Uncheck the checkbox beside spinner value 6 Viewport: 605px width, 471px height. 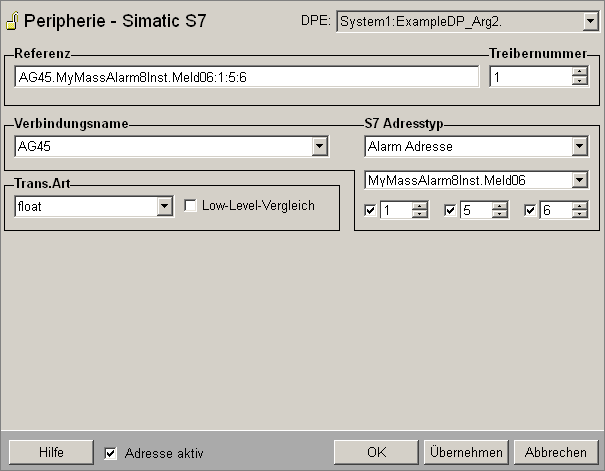click(x=530, y=210)
